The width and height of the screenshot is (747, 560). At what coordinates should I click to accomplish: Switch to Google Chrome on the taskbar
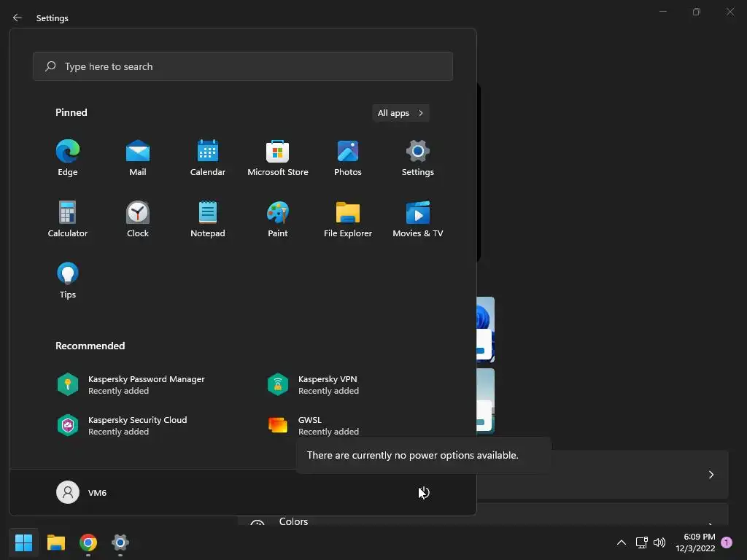(x=88, y=542)
